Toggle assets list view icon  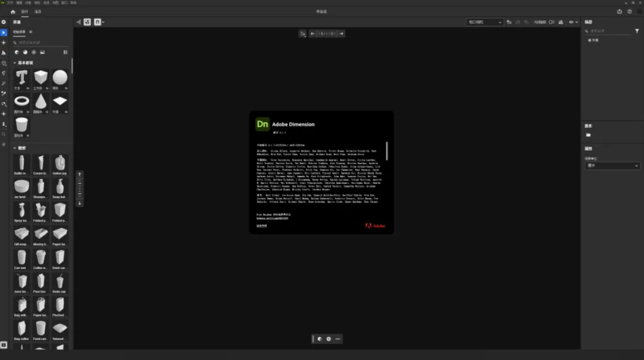tap(66, 52)
